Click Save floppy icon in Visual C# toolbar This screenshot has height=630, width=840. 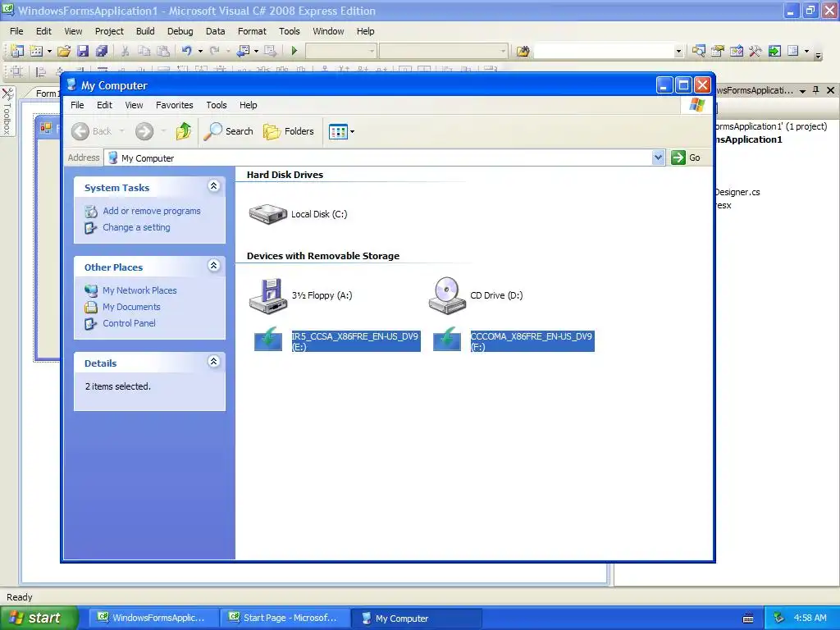pyautogui.click(x=83, y=51)
